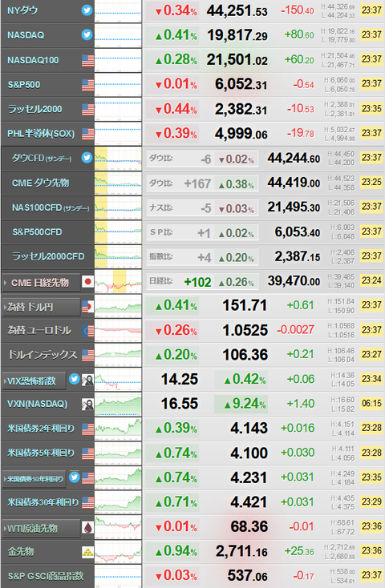Open the PHL半導体(SOX) link
The height and width of the screenshot is (588, 385).
41,134
